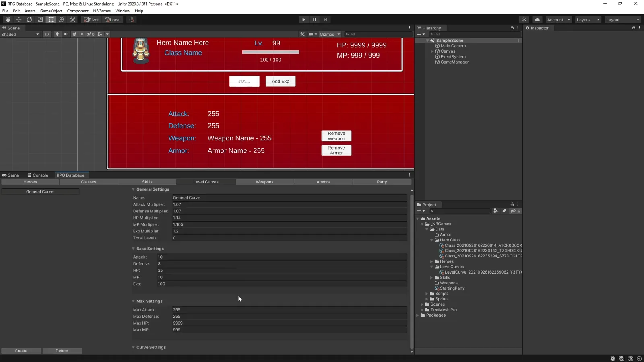This screenshot has height=362, width=644.
Task: Open the NBGames menu
Action: pyautogui.click(x=102, y=11)
